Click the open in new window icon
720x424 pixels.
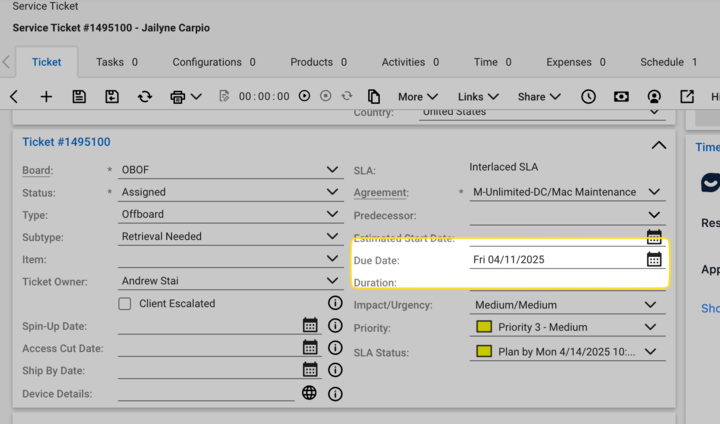tap(687, 96)
